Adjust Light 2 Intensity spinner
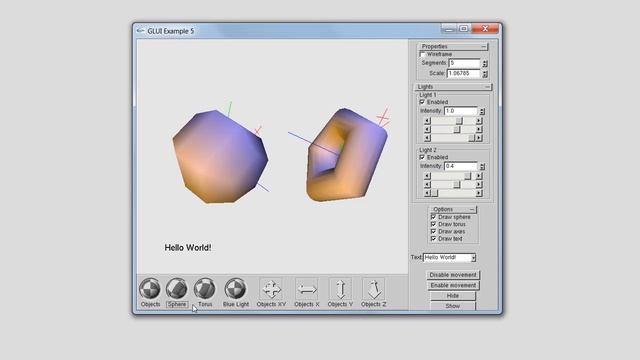The width and height of the screenshot is (640, 360). point(482,166)
